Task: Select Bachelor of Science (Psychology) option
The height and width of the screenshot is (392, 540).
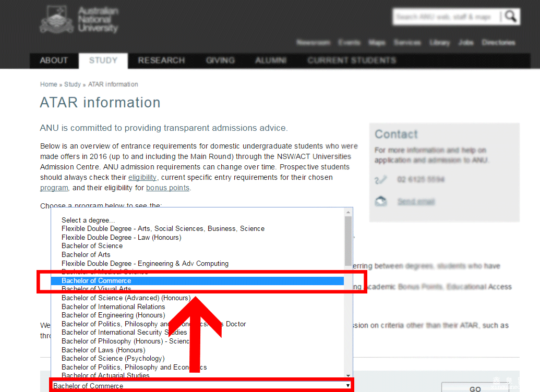Action: (x=113, y=358)
